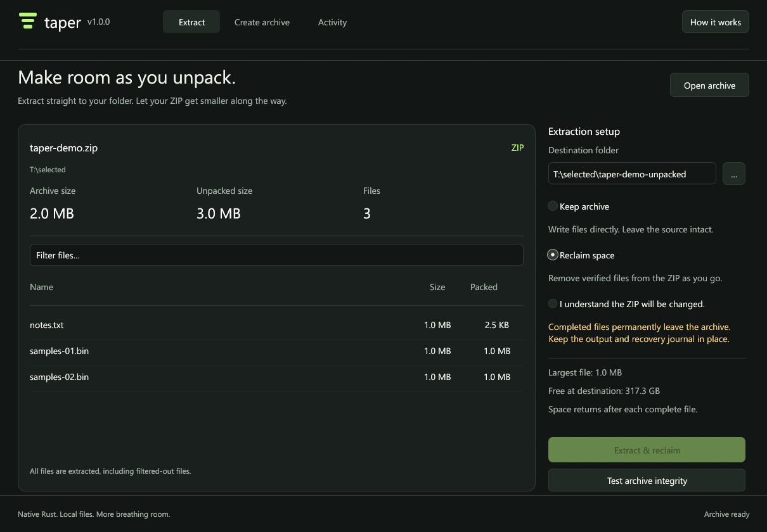Screen dimensions: 767x532
Task: Click the 'Largest file: 1.0 MB' text
Action: (585, 372)
